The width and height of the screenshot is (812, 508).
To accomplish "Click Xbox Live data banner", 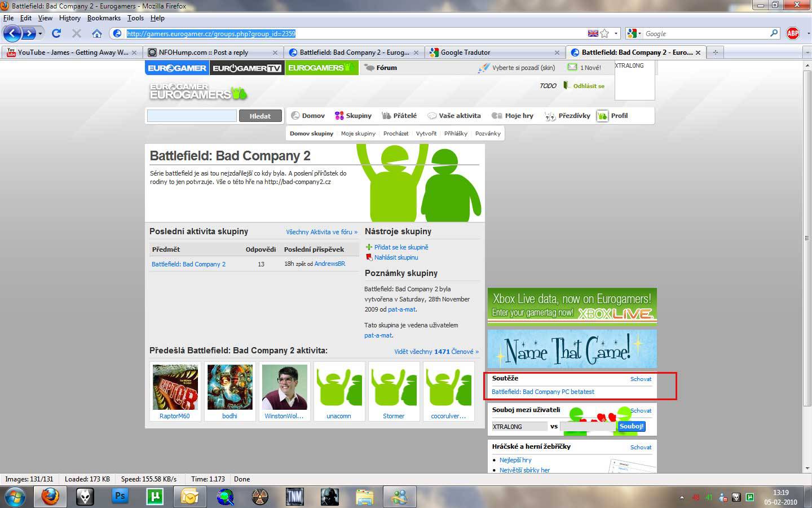I will pyautogui.click(x=572, y=307).
